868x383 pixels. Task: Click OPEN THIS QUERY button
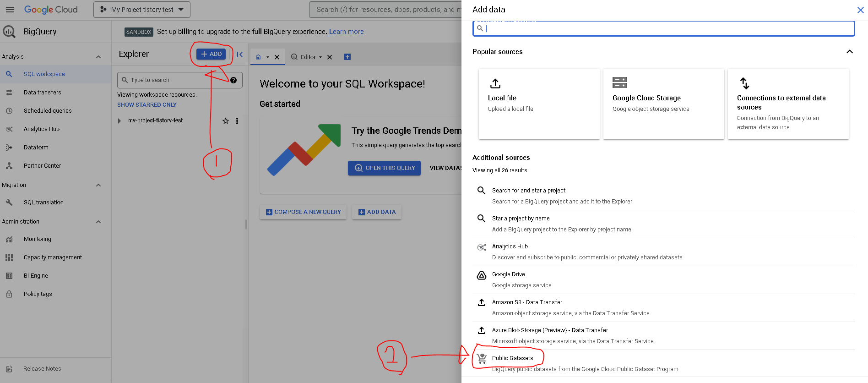pos(384,168)
